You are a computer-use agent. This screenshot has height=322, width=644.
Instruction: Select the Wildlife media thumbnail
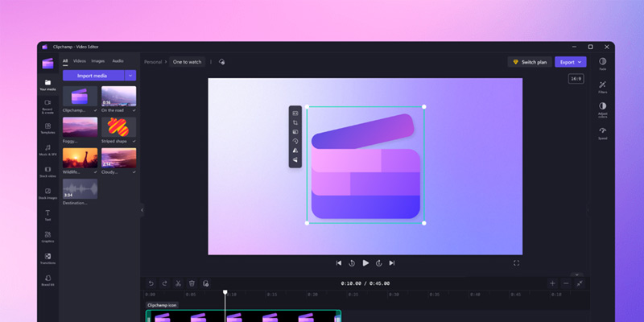[x=80, y=158]
